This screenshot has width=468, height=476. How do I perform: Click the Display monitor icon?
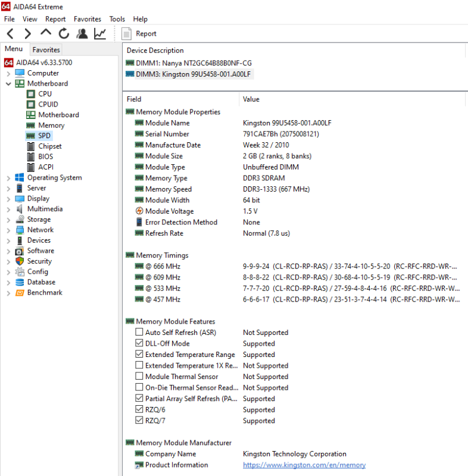point(20,199)
